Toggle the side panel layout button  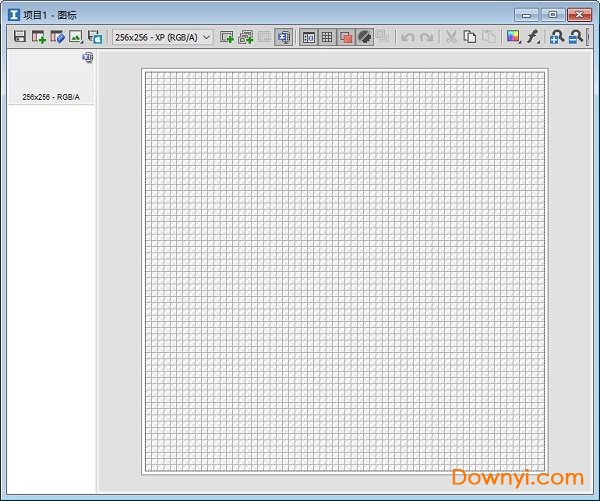[x=309, y=37]
